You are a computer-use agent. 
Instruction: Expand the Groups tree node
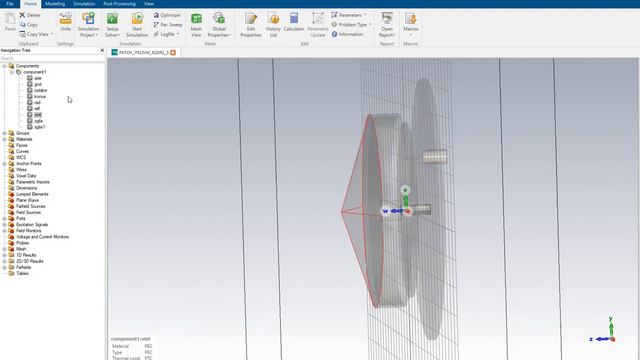(x=4, y=133)
